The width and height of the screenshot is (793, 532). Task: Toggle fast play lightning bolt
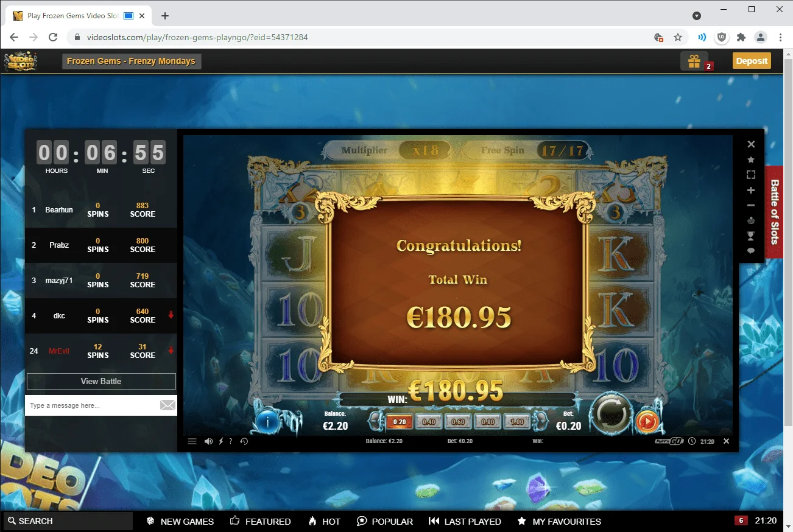(221, 441)
